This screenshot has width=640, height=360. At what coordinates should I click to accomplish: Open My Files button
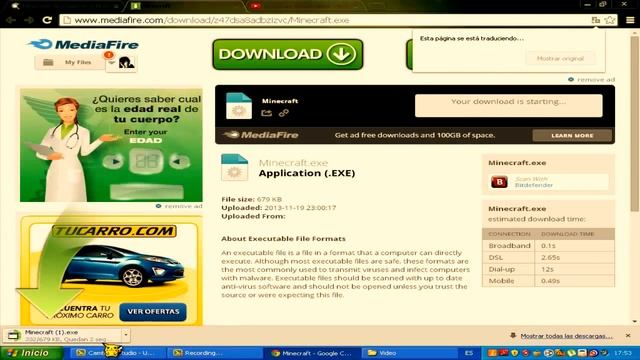pos(69,62)
